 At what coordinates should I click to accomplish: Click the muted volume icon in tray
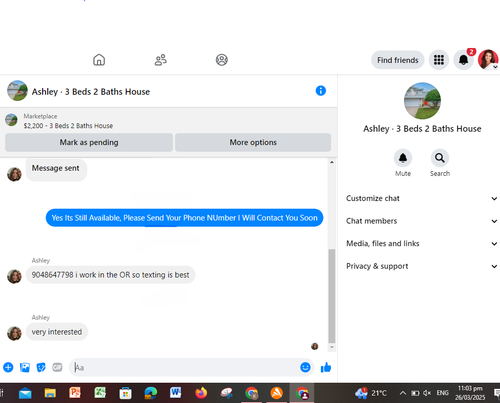(427, 393)
